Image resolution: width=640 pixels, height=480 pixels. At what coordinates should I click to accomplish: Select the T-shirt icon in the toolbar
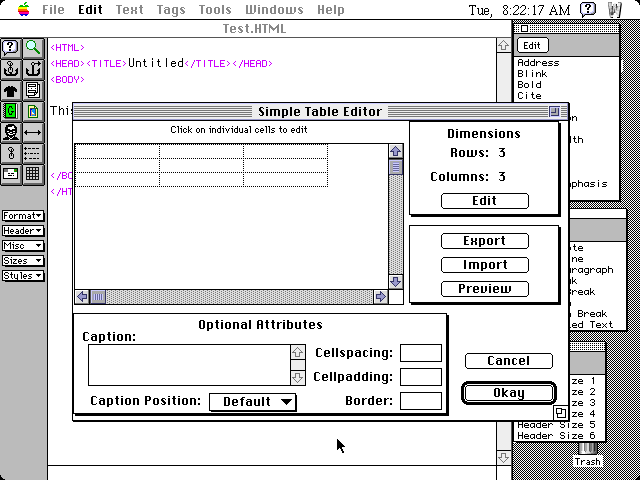point(11,90)
